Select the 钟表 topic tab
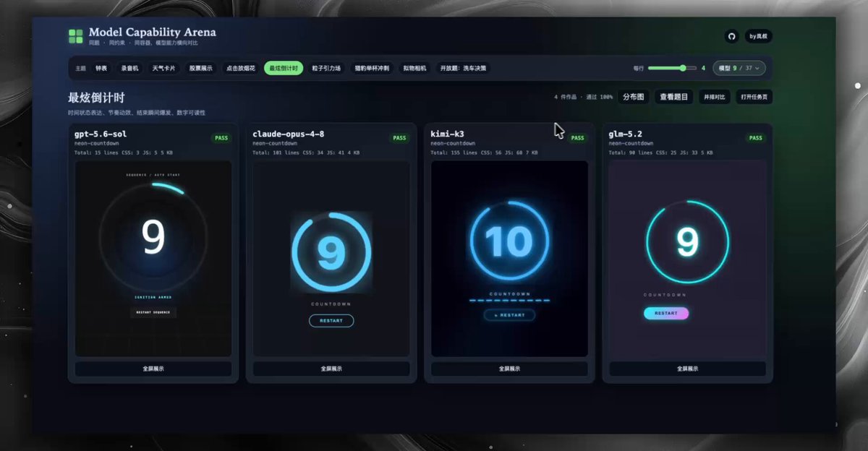Image resolution: width=868 pixels, height=451 pixels. (101, 68)
